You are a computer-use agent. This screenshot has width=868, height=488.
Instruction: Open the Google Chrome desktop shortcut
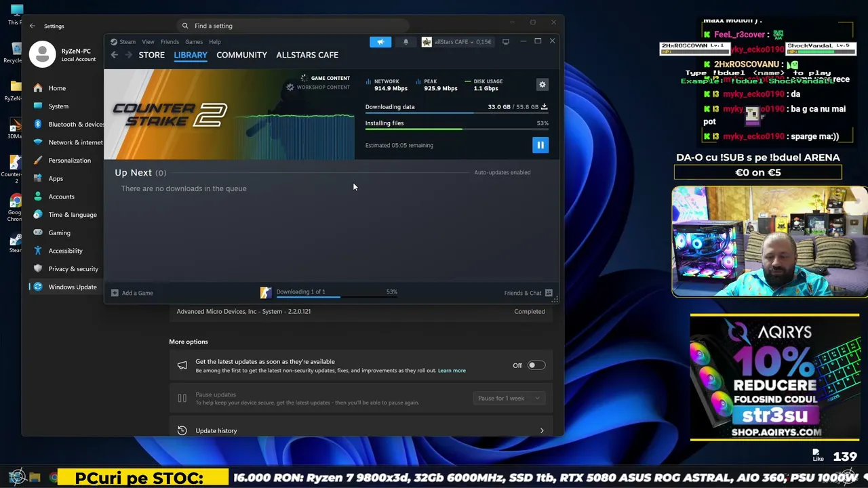(14, 207)
